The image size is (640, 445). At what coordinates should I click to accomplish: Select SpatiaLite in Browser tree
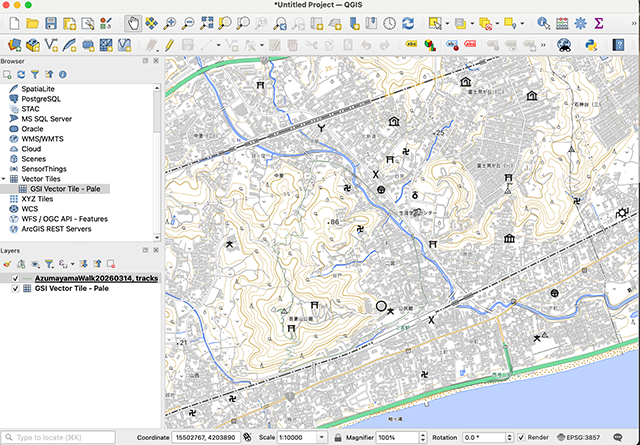coord(38,89)
